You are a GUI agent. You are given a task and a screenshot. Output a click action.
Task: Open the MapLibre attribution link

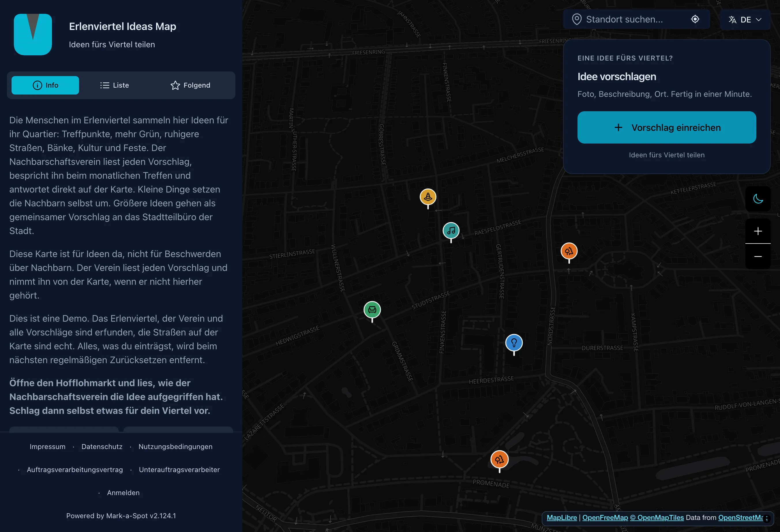(x=562, y=518)
